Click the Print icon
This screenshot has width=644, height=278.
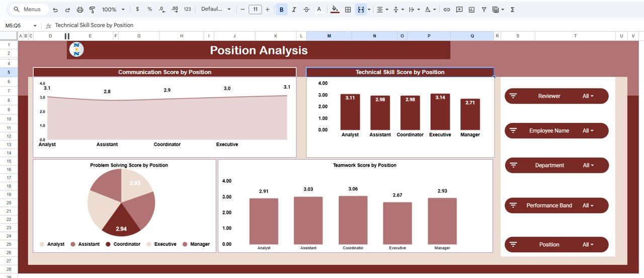(80, 10)
